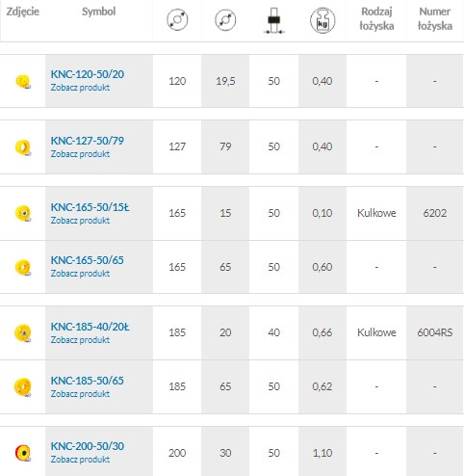The height and width of the screenshot is (476, 464).
Task: Open the KNC-185-40/20Ł wheel thumbnail
Action: 23,333
